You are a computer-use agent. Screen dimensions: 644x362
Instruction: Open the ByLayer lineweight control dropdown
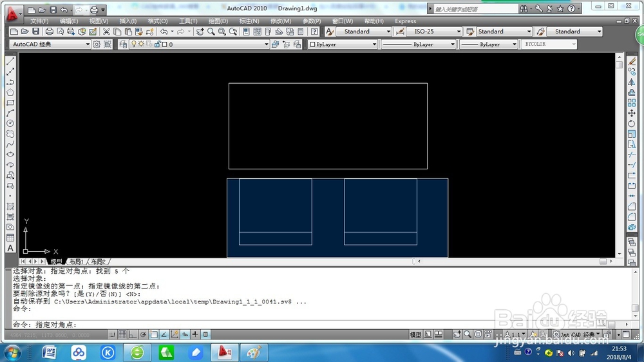tap(514, 44)
